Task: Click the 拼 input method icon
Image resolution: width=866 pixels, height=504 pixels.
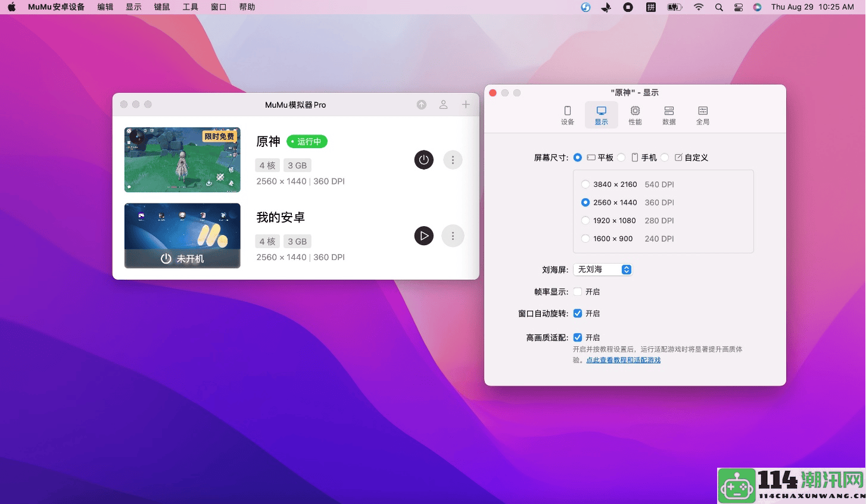Action: click(651, 7)
